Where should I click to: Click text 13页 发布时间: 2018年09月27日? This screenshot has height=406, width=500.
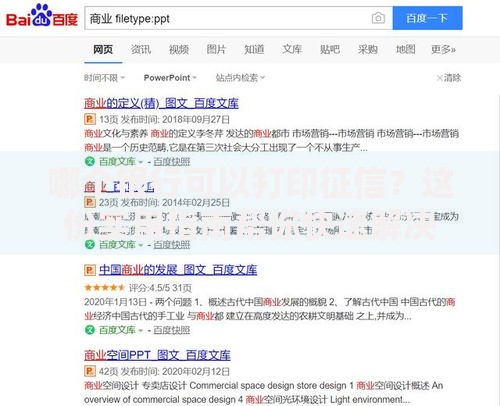point(165,119)
